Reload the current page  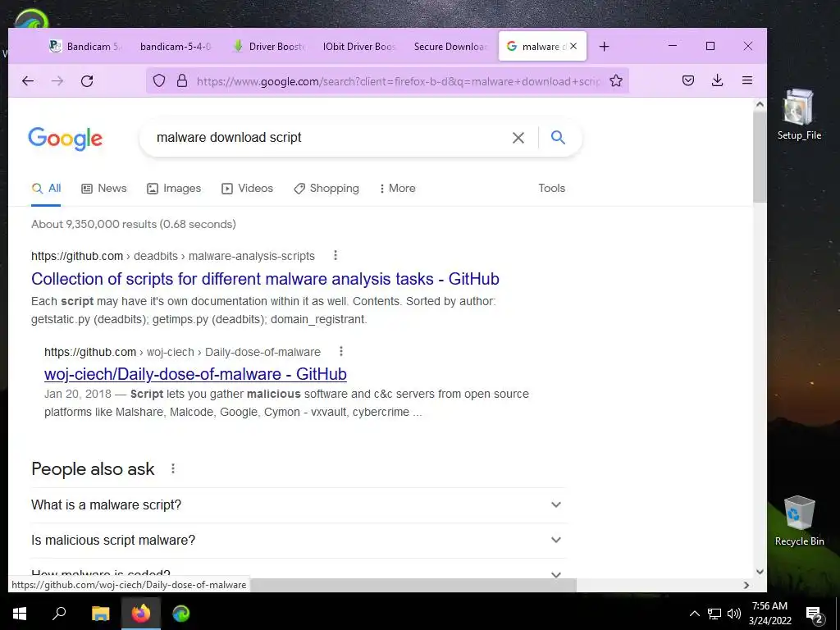(87, 81)
